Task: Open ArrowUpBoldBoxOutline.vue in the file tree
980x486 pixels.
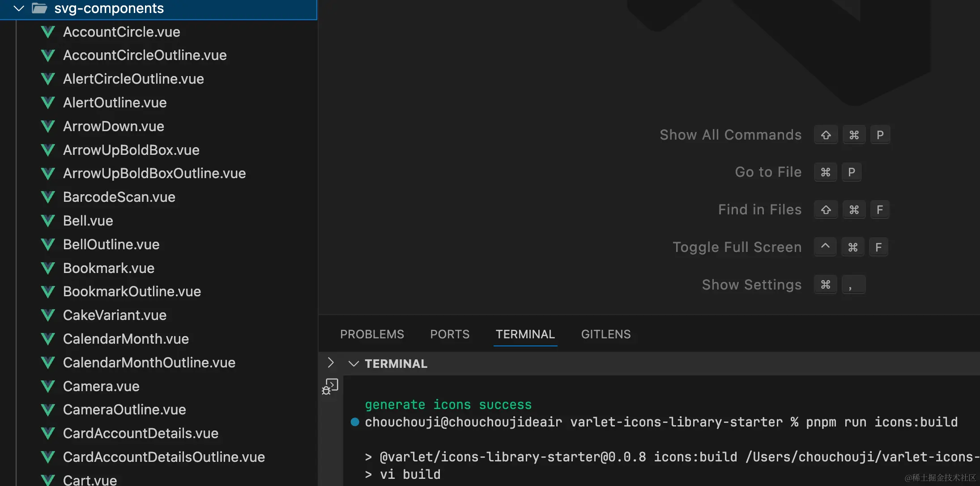Action: click(154, 174)
